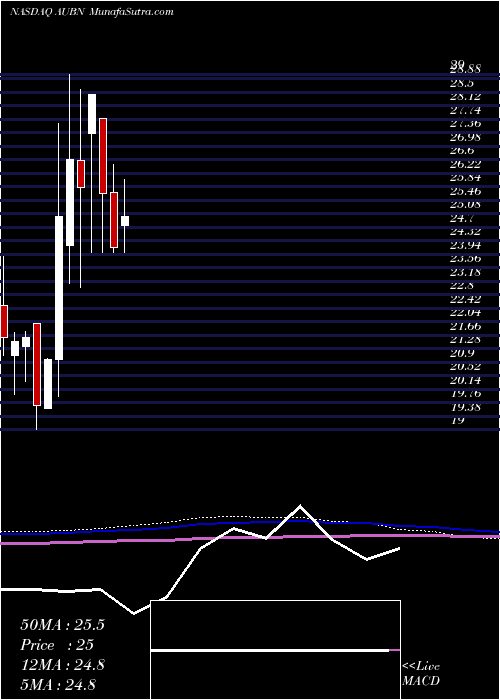Click the 20.14 price axis label
This screenshot has width=500, height=700.
tap(465, 380)
